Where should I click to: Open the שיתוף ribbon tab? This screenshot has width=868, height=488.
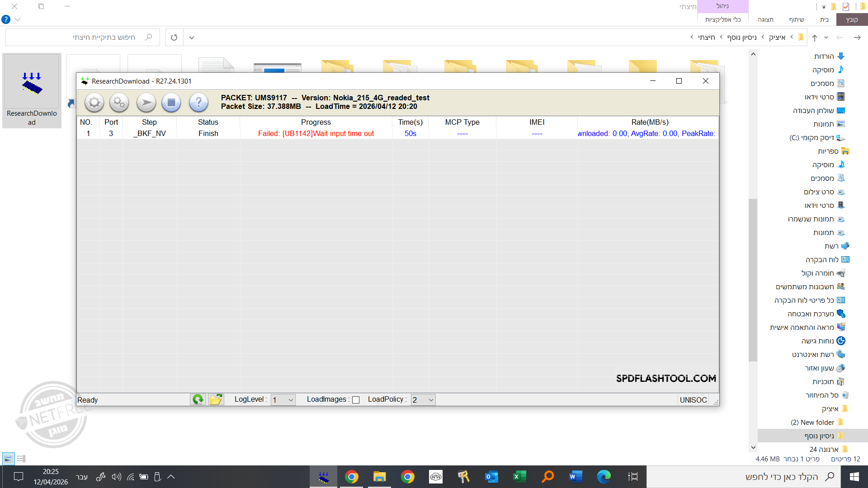pos(796,19)
